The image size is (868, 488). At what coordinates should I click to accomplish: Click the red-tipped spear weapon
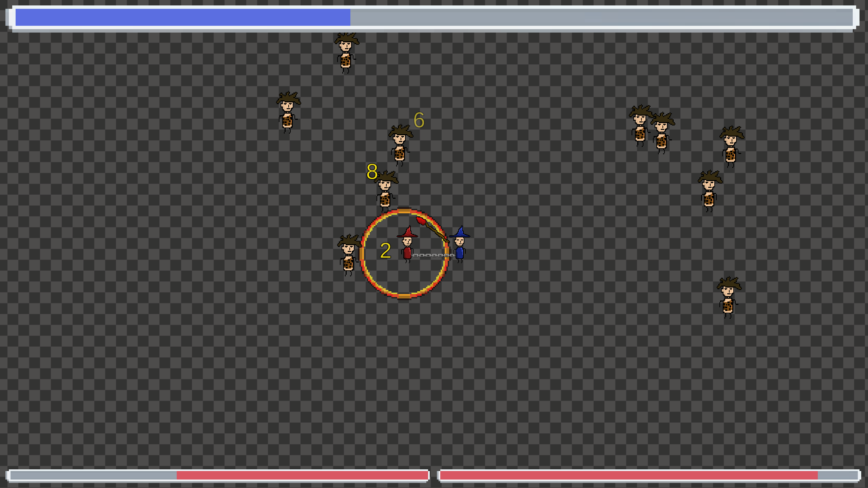coord(431,229)
